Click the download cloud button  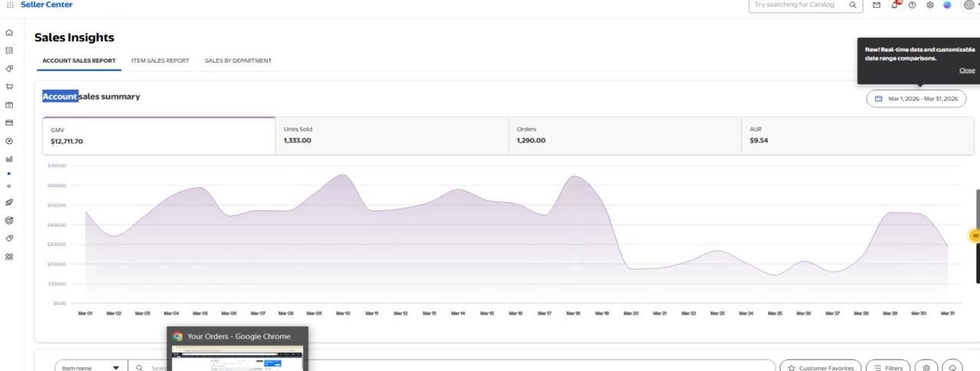(x=952, y=368)
